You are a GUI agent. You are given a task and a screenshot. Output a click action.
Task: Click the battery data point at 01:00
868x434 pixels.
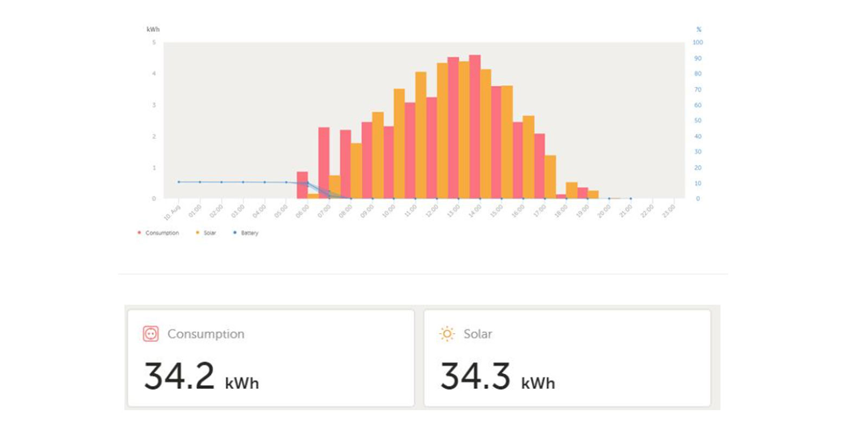tap(200, 182)
